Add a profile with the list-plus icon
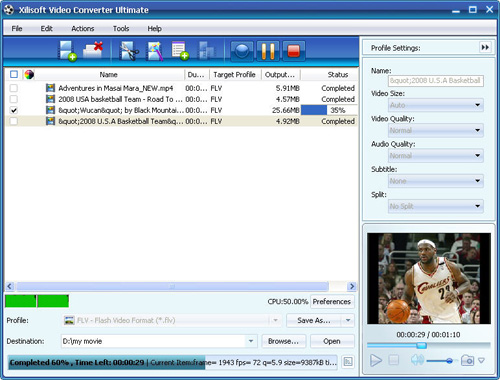Screen dimensions: 500x380 pos(180,51)
